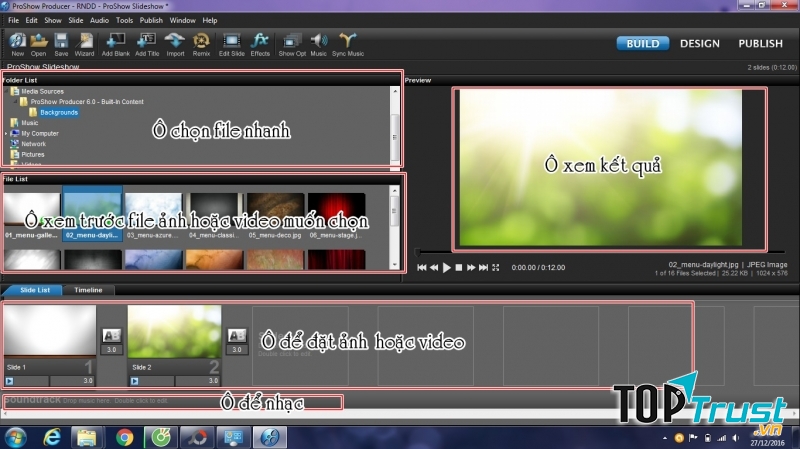Switch to the DESIGN workspace
The width and height of the screenshot is (800, 449).
[699, 44]
